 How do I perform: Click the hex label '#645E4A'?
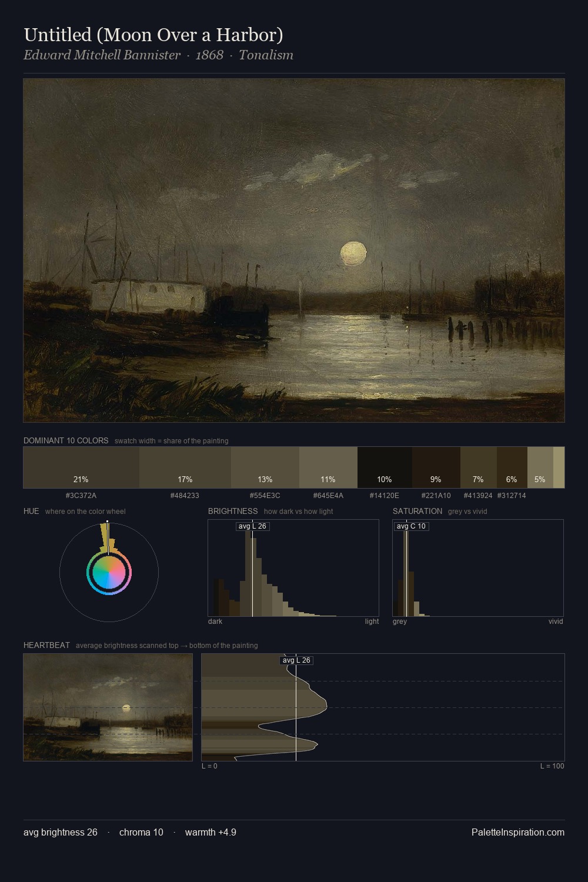pos(328,496)
